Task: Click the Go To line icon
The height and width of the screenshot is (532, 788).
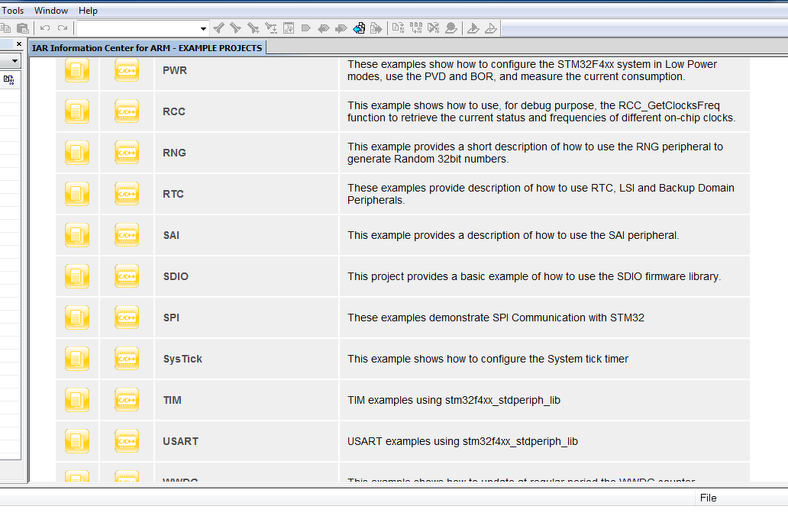Action: [x=289, y=28]
